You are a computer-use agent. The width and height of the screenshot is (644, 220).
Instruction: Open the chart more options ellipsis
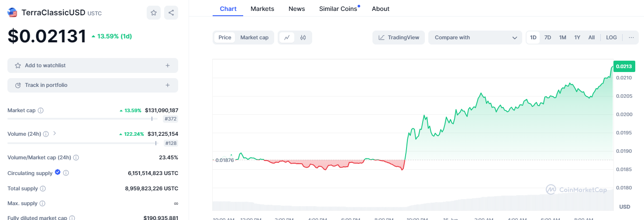(631, 38)
